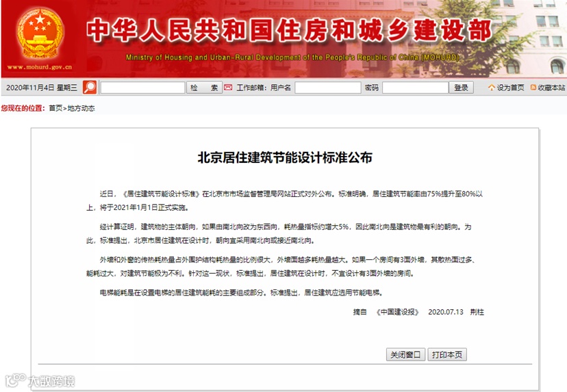
Task: Click the 打印本页 button
Action: click(447, 355)
